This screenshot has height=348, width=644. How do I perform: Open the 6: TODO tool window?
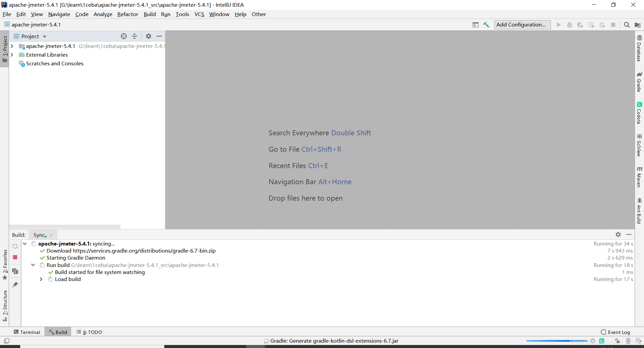click(89, 332)
